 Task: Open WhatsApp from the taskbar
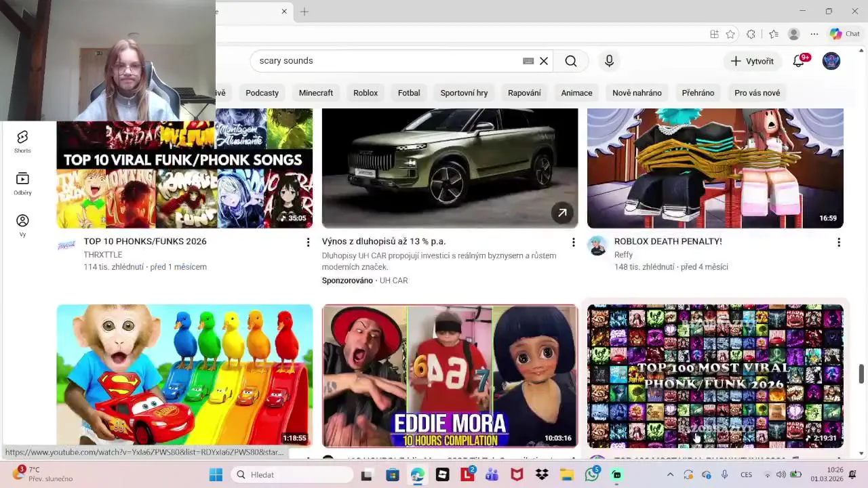click(x=592, y=474)
